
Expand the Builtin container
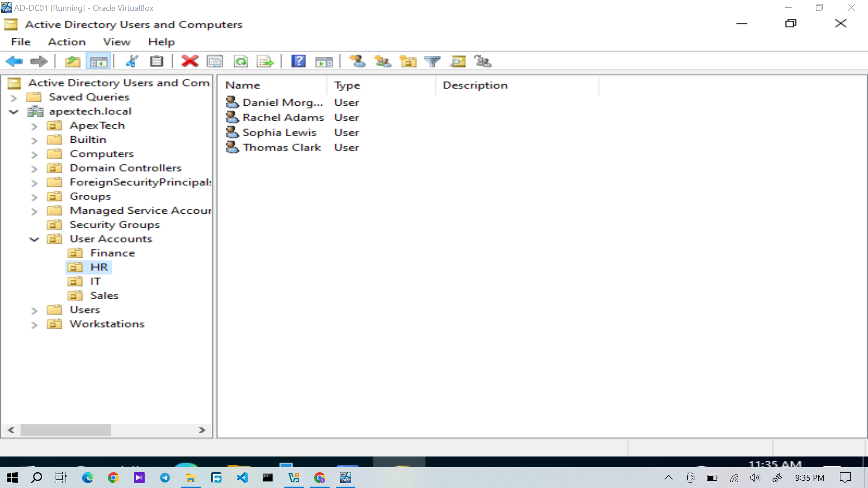[34, 140]
